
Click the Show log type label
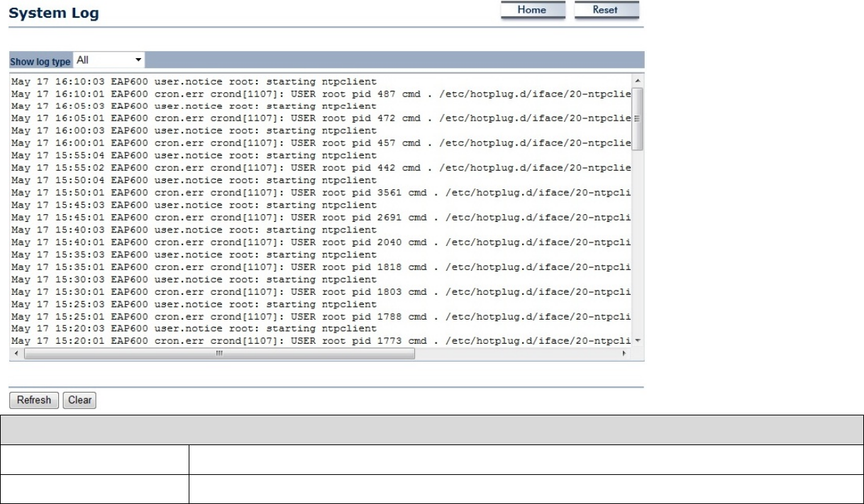click(40, 62)
